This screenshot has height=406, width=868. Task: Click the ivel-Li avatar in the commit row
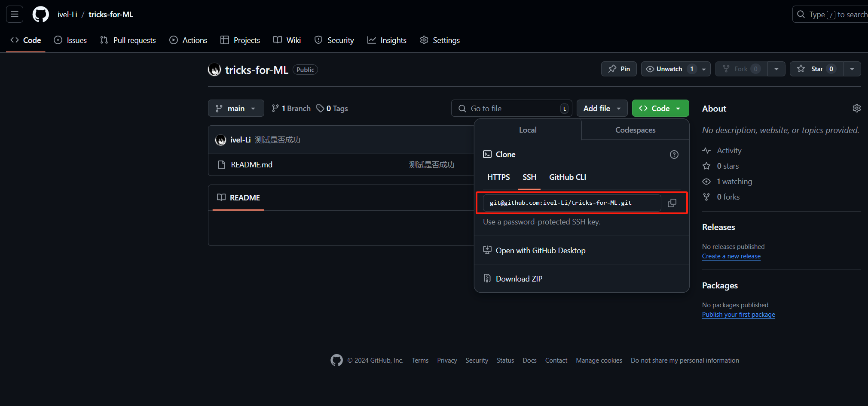coord(220,140)
